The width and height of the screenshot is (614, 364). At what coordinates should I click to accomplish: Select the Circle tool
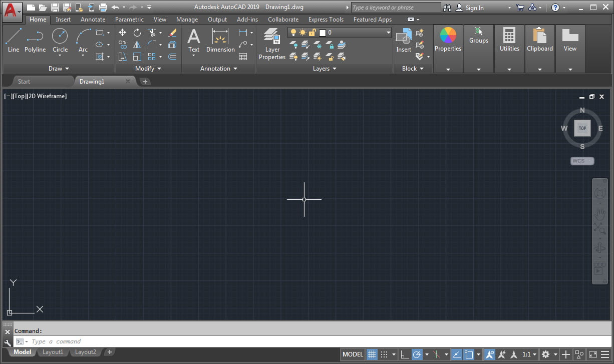60,40
